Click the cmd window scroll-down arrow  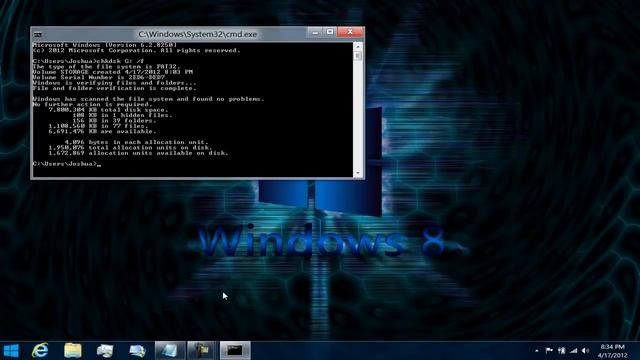coord(358,173)
